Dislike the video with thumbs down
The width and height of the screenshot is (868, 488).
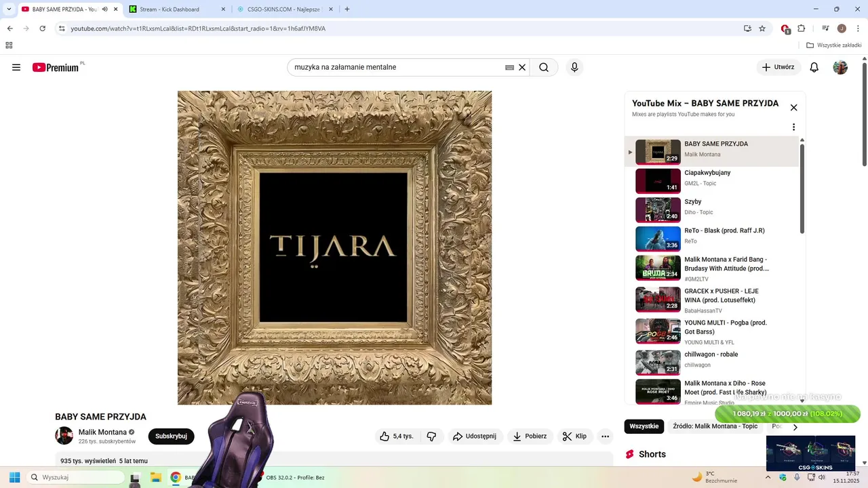(x=431, y=436)
